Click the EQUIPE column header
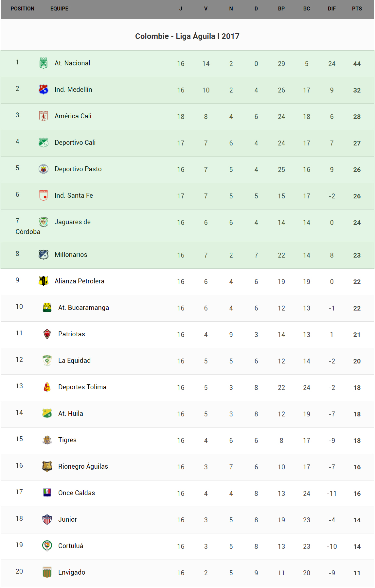Screen dimensions: 375x588 59,9
